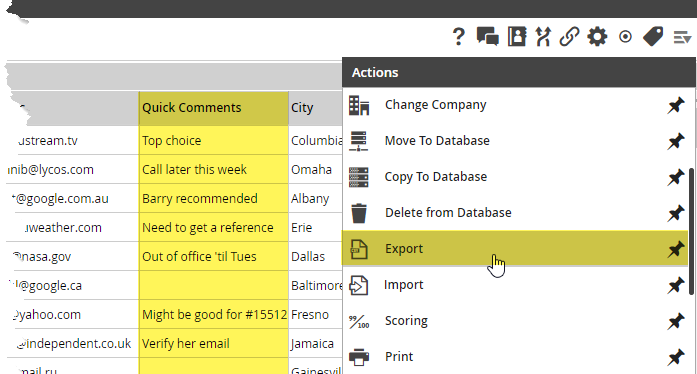Click the Quick Comments column header
This screenshot has width=697, height=374.
pos(213,108)
